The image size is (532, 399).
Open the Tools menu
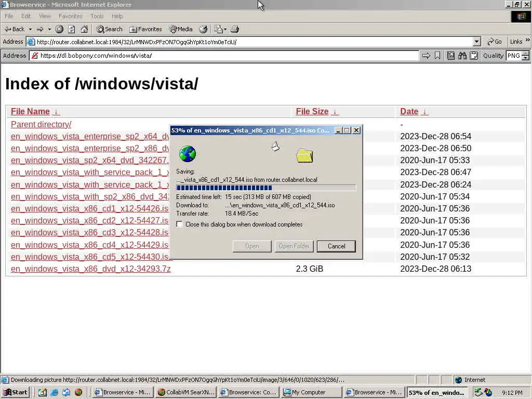tap(97, 16)
